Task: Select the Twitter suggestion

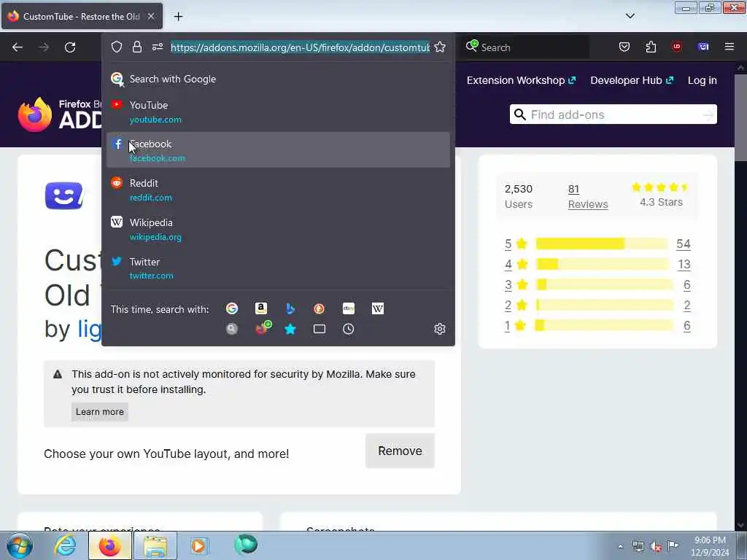Action: click(278, 268)
